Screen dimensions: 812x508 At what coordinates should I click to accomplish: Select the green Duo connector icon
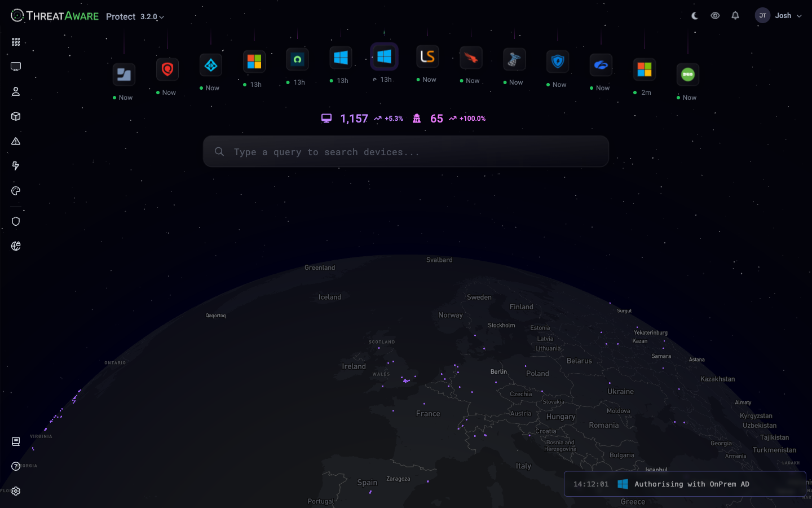tap(688, 75)
